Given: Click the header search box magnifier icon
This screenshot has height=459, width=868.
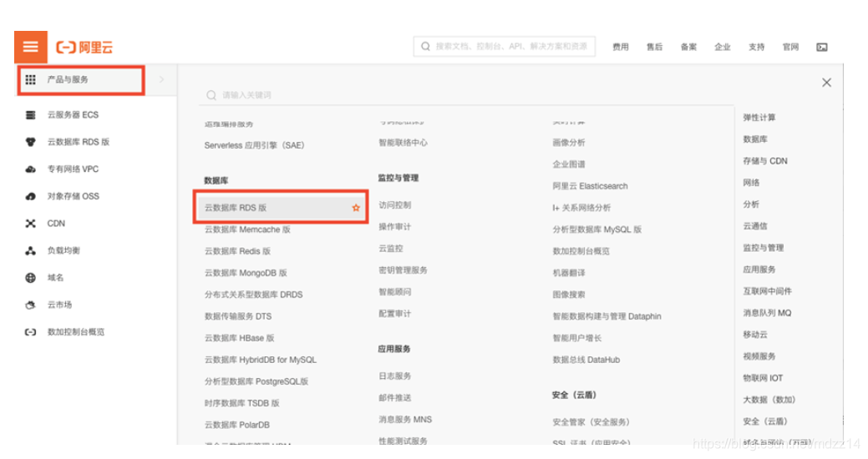Looking at the screenshot, I should point(425,47).
